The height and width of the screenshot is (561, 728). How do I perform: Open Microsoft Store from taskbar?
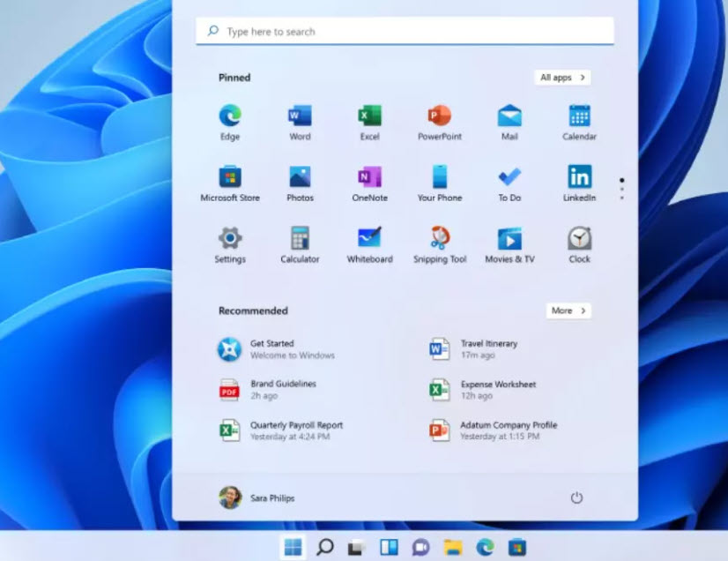(516, 547)
